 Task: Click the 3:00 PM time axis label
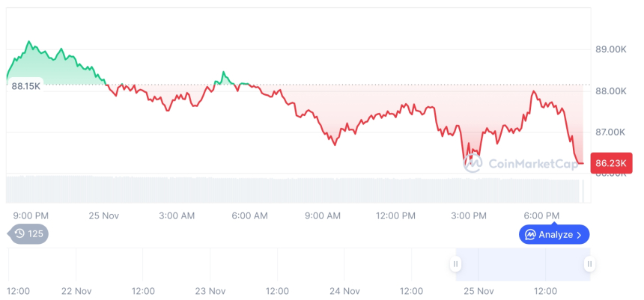pyautogui.click(x=469, y=215)
